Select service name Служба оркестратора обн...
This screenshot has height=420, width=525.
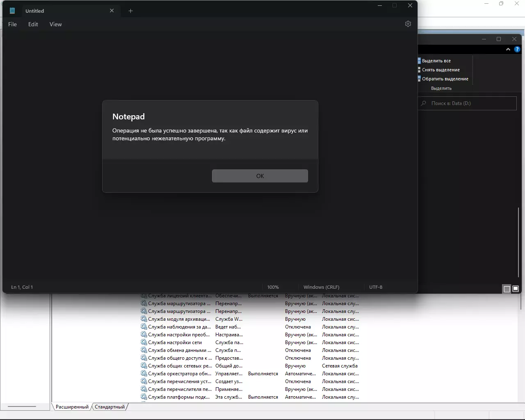pos(180,374)
